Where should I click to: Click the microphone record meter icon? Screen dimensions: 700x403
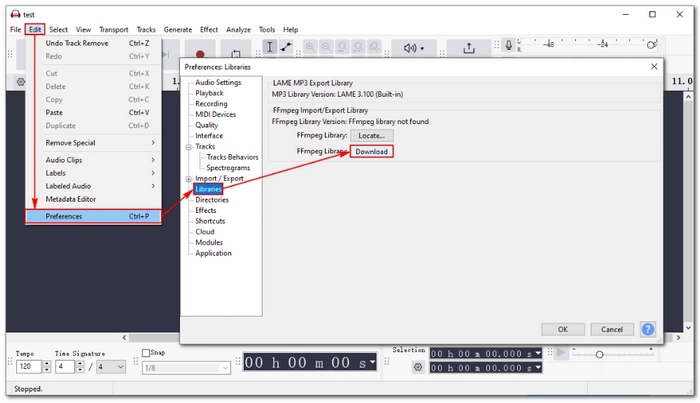click(x=508, y=45)
